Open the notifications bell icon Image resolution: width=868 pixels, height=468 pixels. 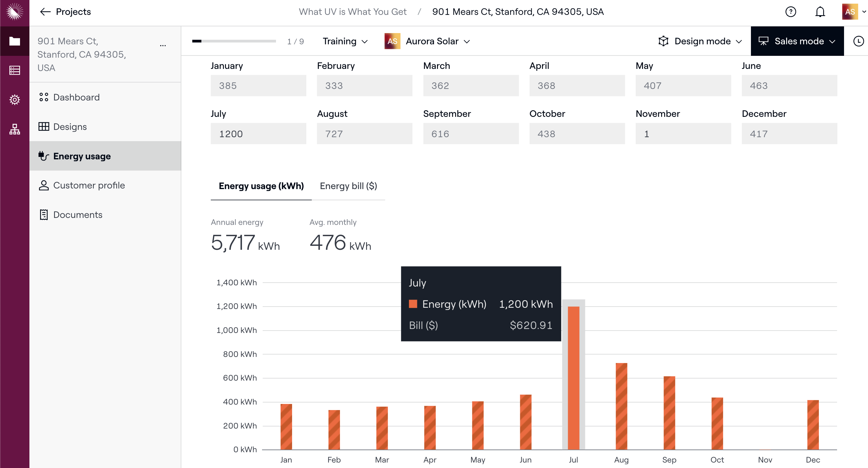point(820,12)
